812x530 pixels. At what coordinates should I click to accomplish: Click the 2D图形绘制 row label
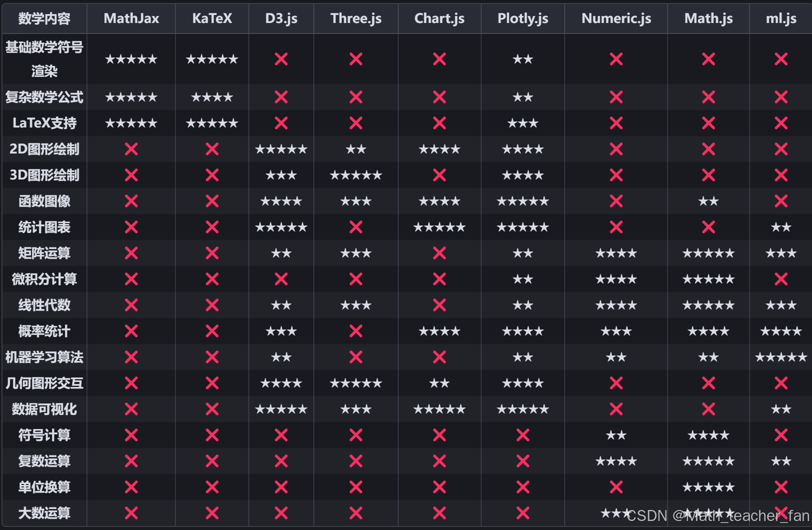[x=44, y=149]
